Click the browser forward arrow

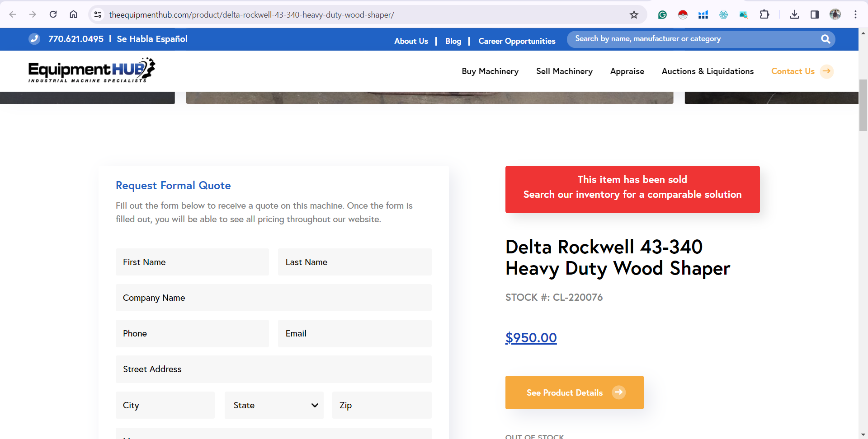[33, 14]
